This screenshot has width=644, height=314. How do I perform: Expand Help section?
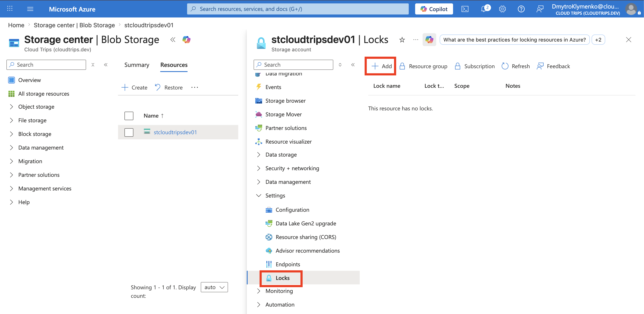tap(24, 202)
